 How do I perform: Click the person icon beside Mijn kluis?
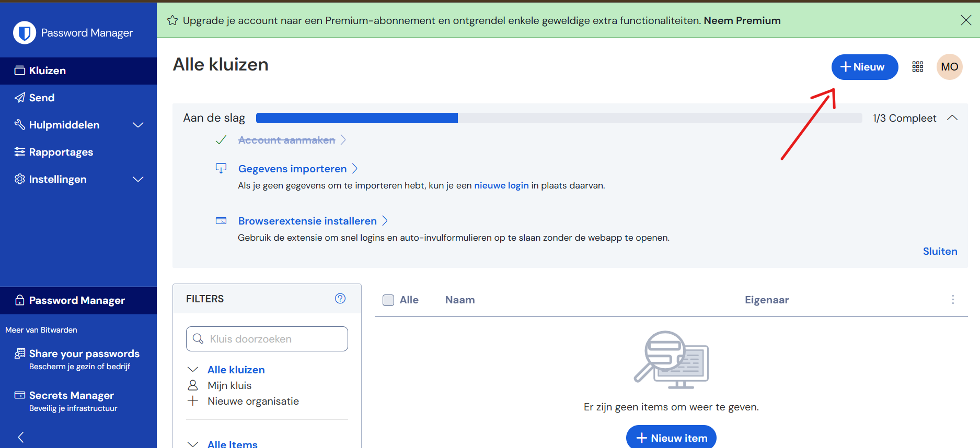point(193,385)
